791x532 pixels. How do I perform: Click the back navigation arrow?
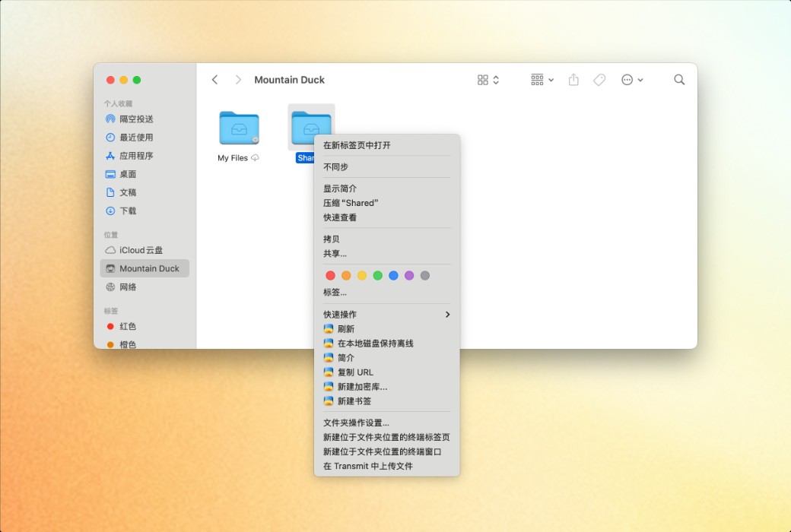214,80
